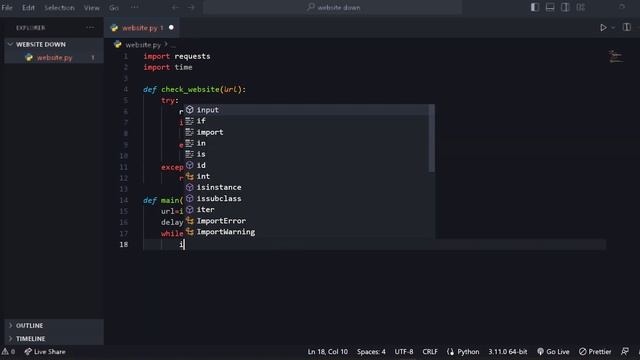
Task: Open the run button dropdown arrow
Action: (613, 28)
